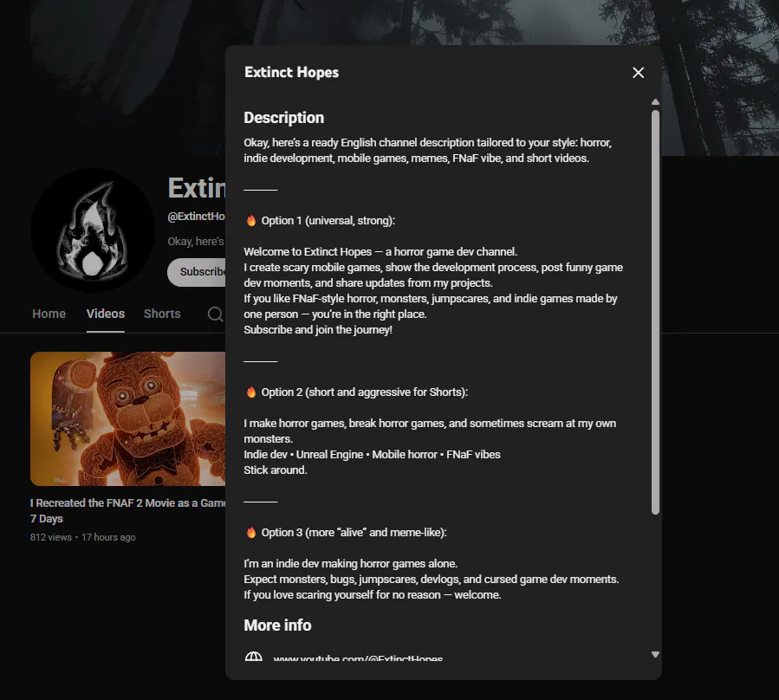779x700 pixels.
Task: Open the youtube.com/@ExtinctHopes channel link
Action: (358, 658)
